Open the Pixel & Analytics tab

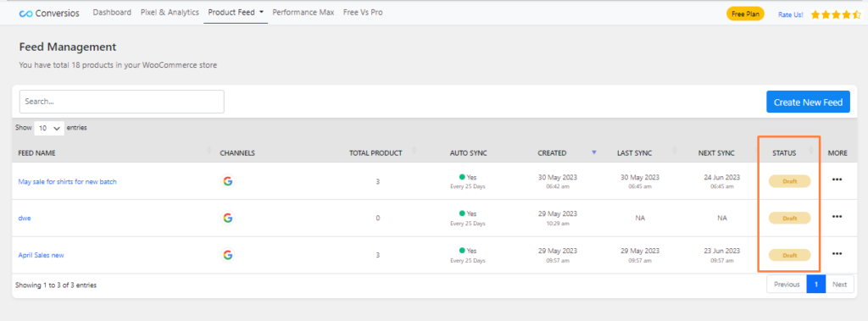point(170,12)
